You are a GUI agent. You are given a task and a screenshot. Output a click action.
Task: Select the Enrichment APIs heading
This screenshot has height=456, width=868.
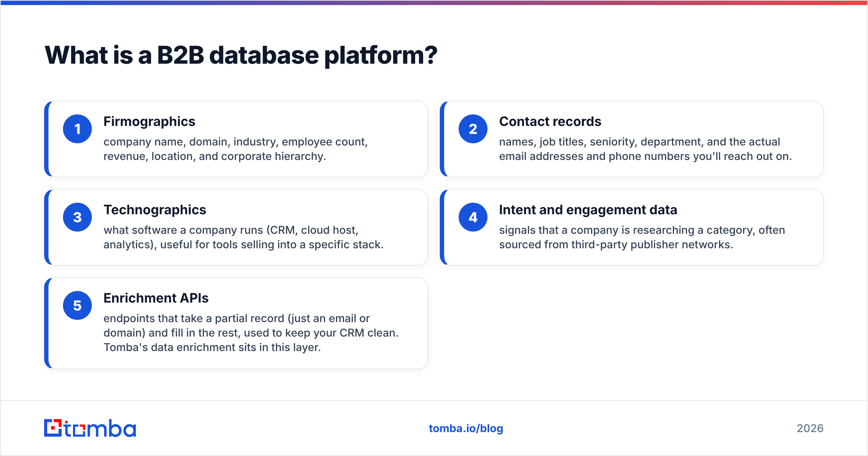[156, 298]
